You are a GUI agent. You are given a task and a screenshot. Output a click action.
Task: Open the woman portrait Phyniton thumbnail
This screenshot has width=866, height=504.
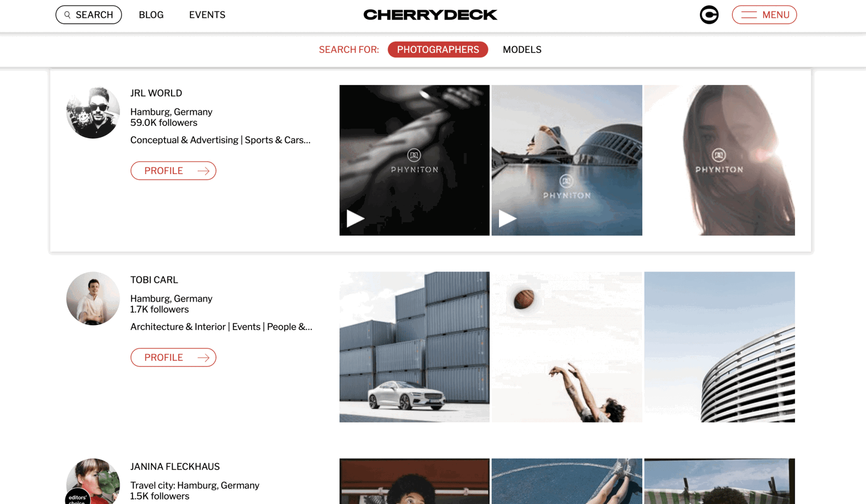click(x=719, y=160)
